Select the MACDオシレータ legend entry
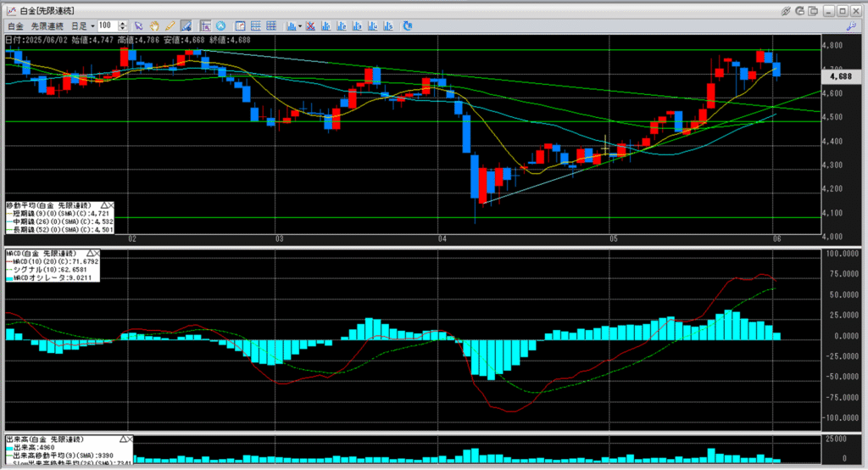 [48, 277]
